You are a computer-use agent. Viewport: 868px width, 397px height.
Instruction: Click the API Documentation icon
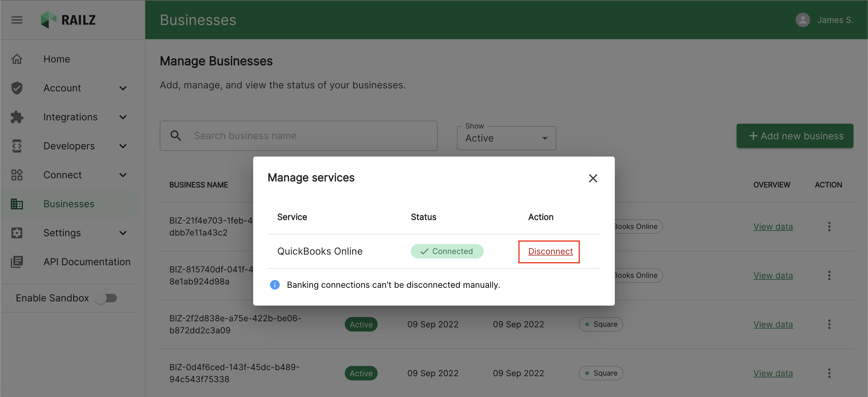17,262
